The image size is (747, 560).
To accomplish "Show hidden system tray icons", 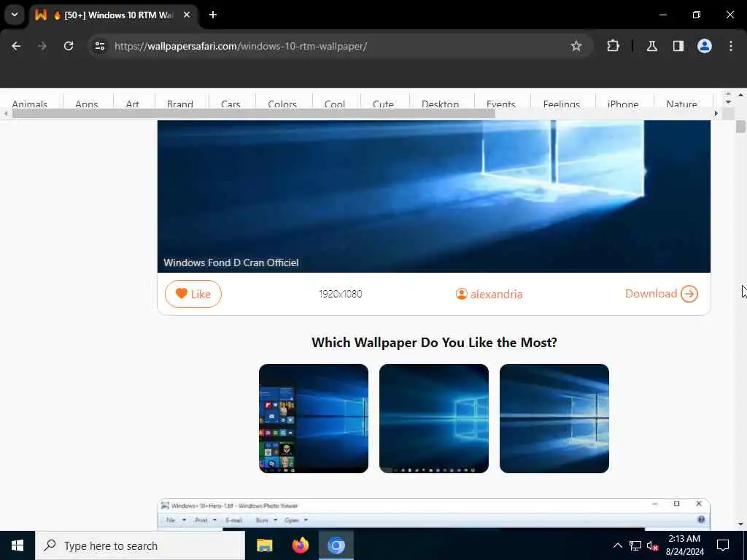I will tap(617, 545).
